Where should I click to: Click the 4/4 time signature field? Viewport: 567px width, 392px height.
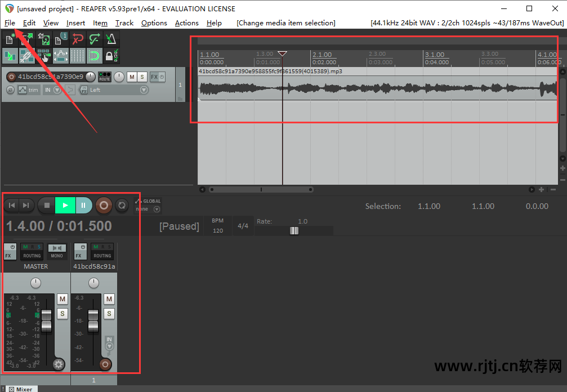243,226
